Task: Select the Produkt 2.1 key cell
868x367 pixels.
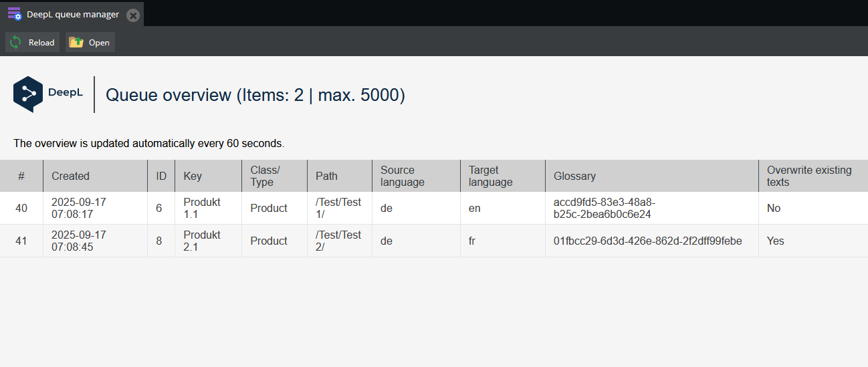Action: pyautogui.click(x=202, y=241)
